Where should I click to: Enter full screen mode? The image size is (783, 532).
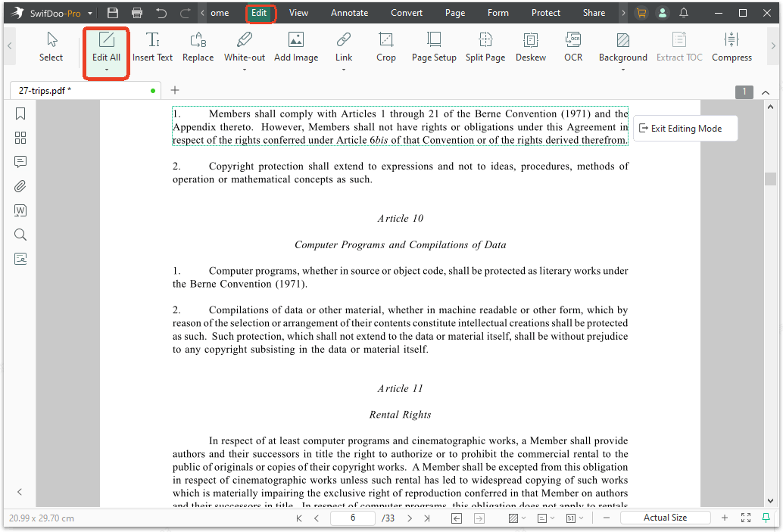[746, 518]
